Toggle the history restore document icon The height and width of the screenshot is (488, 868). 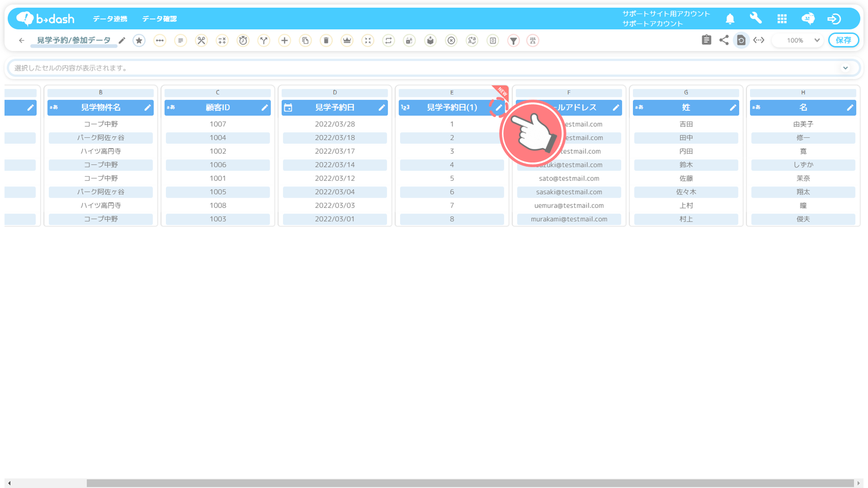(741, 40)
